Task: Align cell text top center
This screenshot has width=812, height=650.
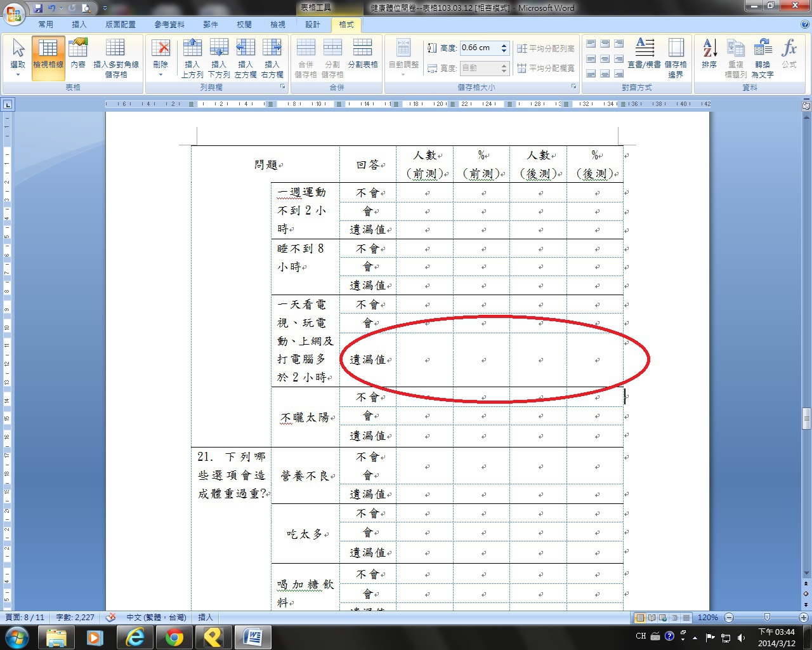Action: 605,44
